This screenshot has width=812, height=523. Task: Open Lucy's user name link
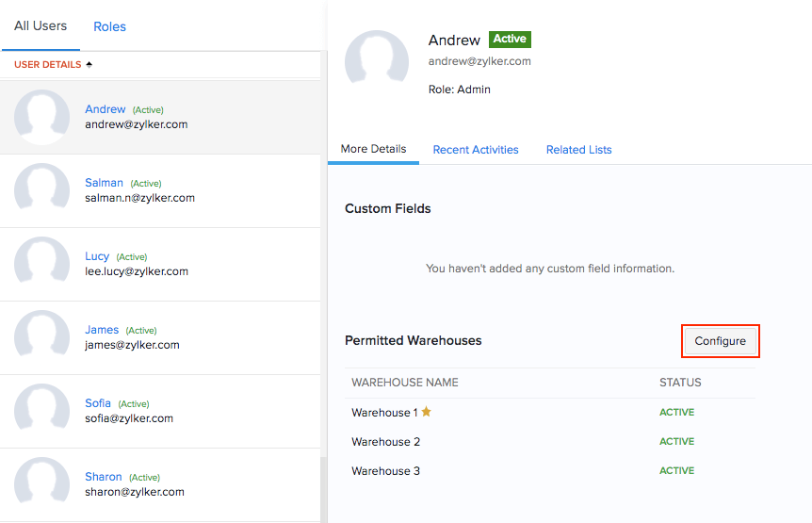point(97,256)
